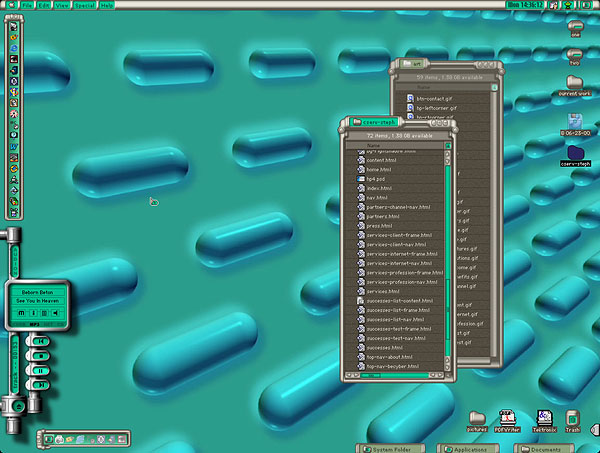Open the File menu
Viewport: 600px width, 453px height.
coord(27,5)
